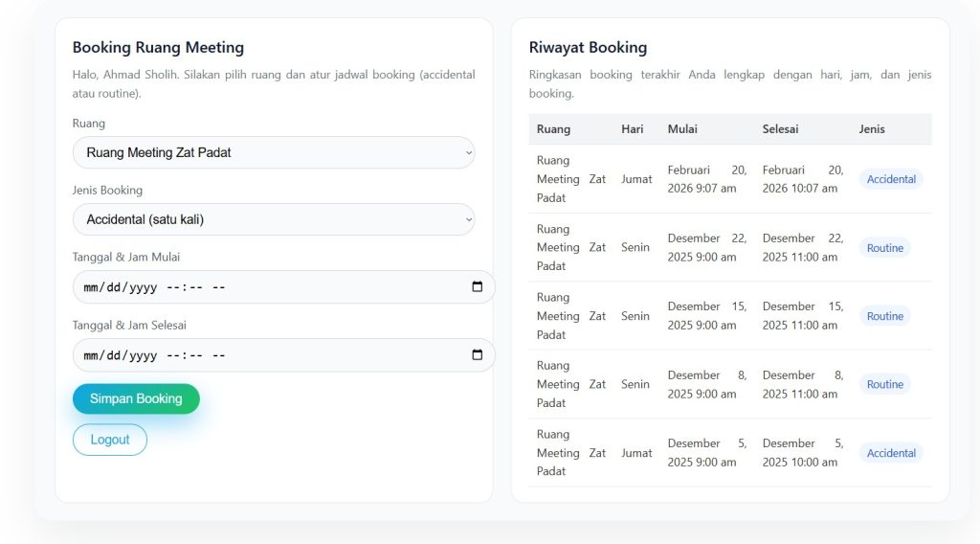Open calendar picker icon in Tanggal & Jam Selesai

(477, 355)
